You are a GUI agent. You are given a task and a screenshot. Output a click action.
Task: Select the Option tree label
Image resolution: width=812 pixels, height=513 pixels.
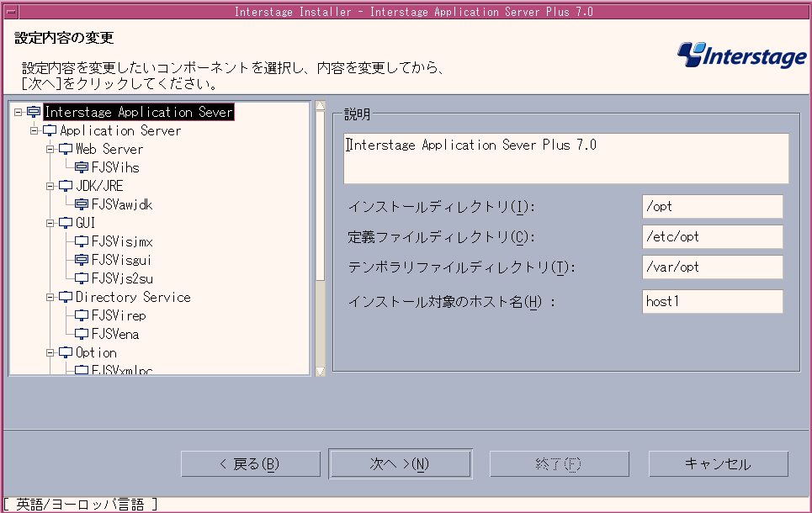tap(96, 352)
